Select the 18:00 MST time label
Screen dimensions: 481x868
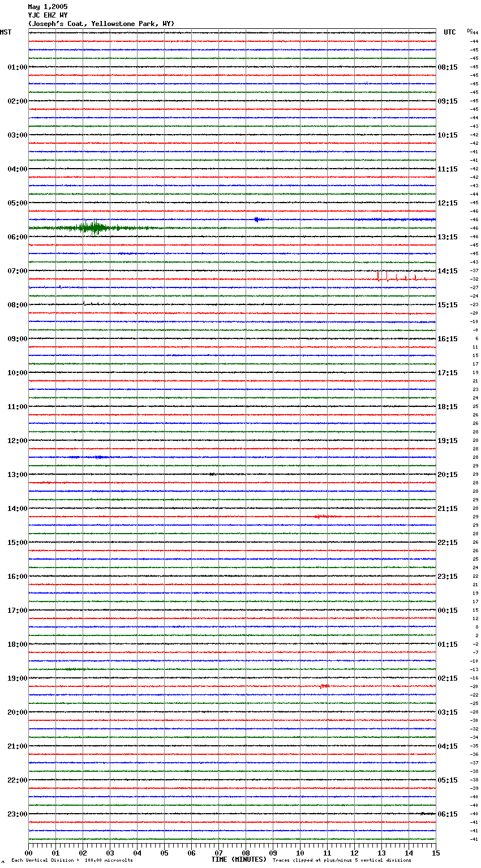click(17, 644)
